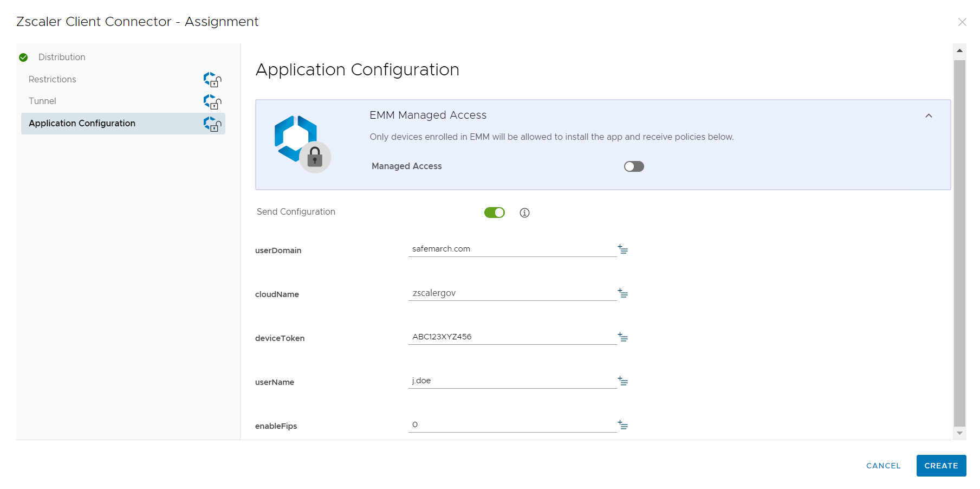Click the 'EMM Managed Access' title text

pos(428,115)
